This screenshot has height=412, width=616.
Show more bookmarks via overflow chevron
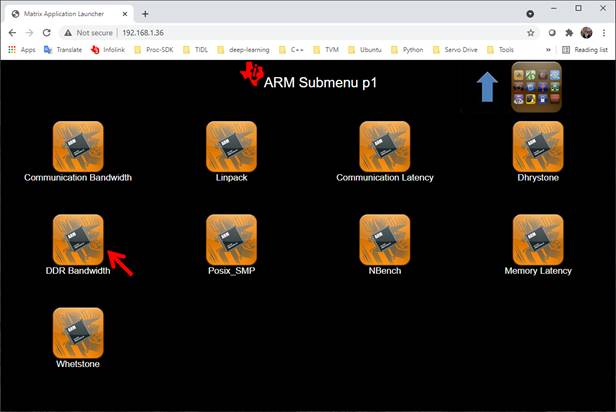tap(547, 49)
